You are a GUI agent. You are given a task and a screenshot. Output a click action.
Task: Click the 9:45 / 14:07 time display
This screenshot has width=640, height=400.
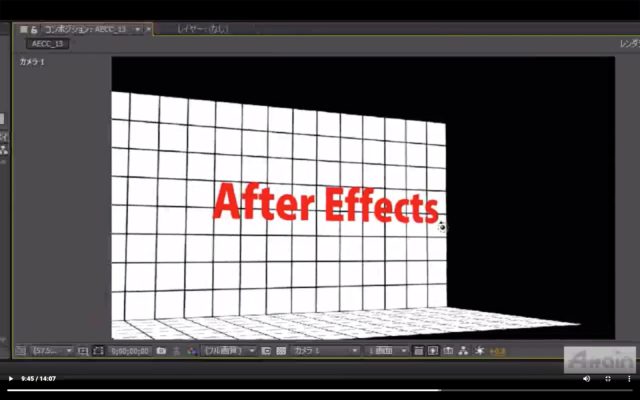38,379
